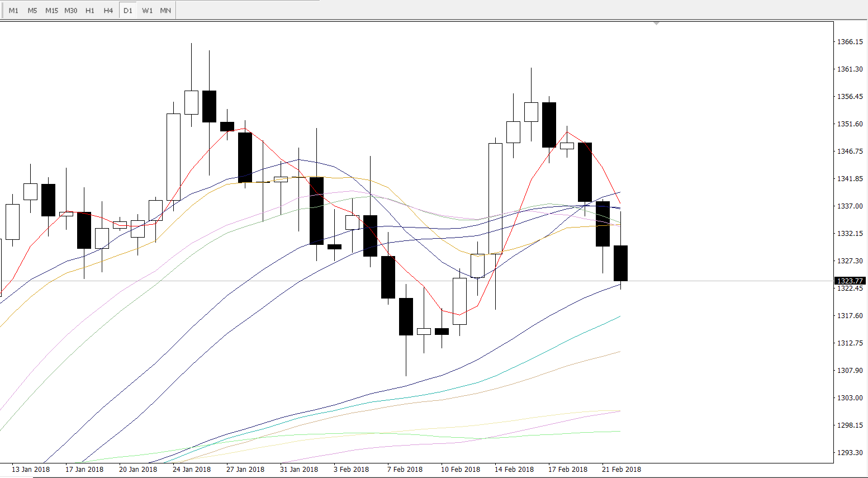
Task: Activate the M30 timeframe
Action: click(71, 11)
